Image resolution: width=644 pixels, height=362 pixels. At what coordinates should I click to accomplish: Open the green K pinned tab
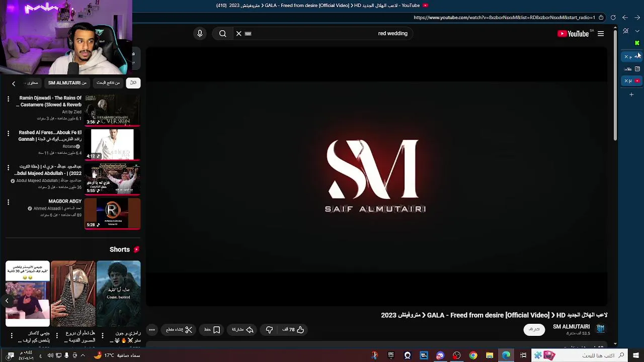point(637,43)
